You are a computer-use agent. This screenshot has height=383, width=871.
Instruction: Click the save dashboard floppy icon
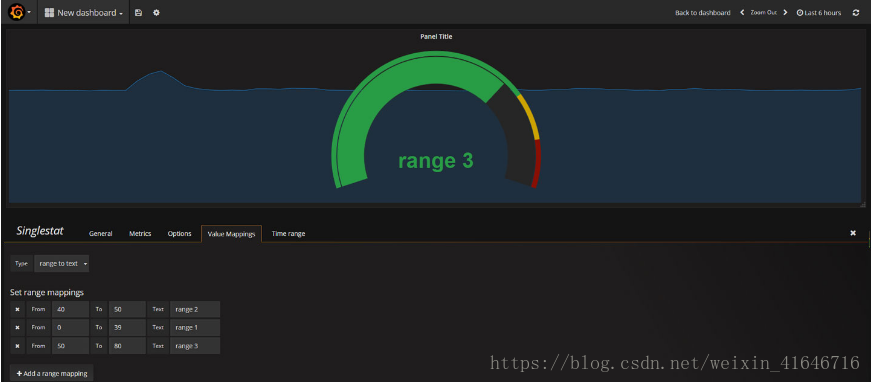138,12
